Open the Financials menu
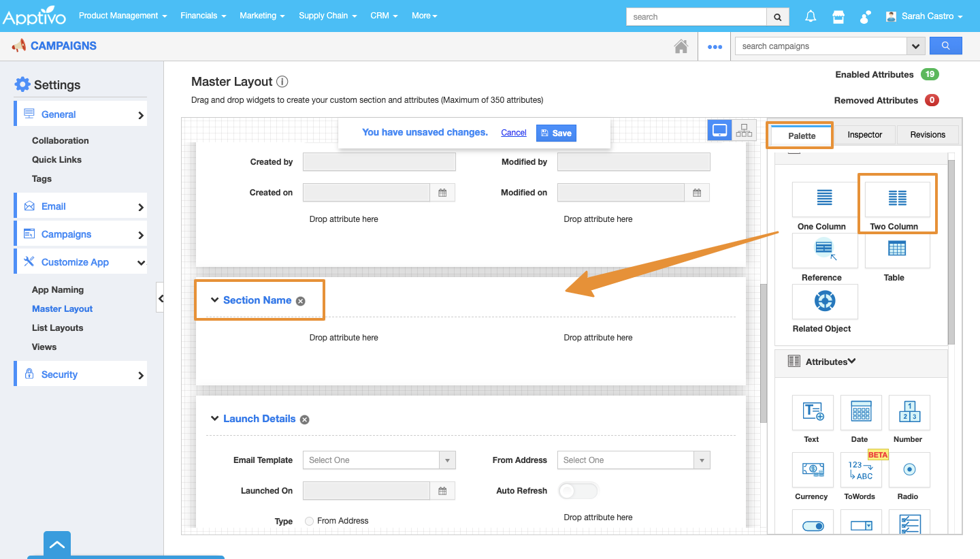980x559 pixels. click(203, 16)
